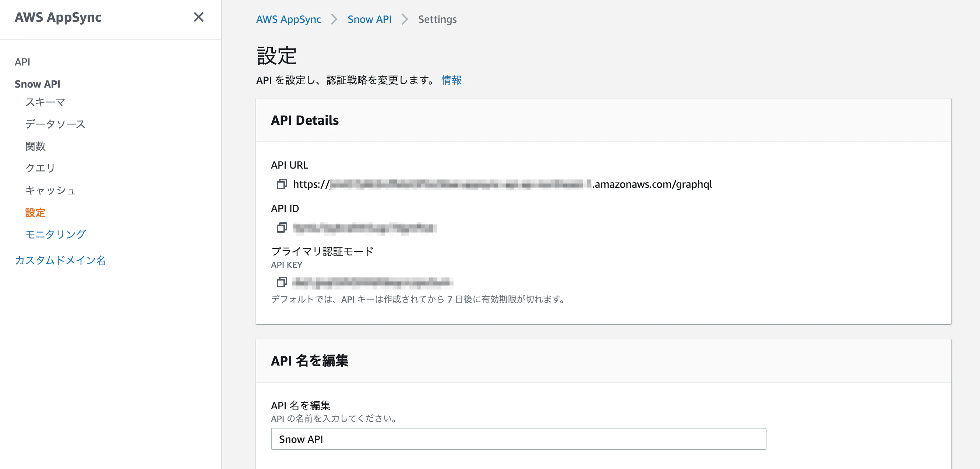Focus the API name input field
This screenshot has height=469, width=980.
point(519,439)
